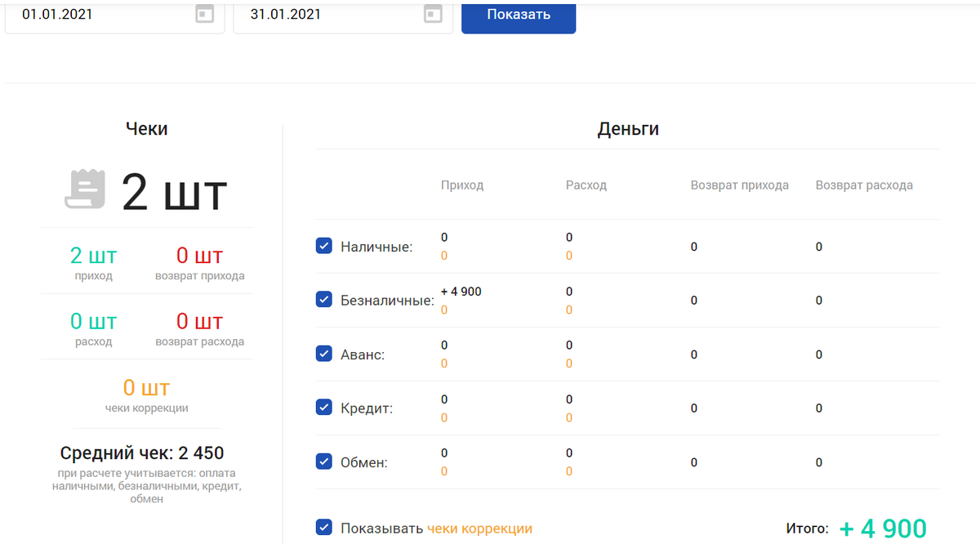This screenshot has height=544, width=980.
Task: Click the Расход column header
Action: [586, 185]
